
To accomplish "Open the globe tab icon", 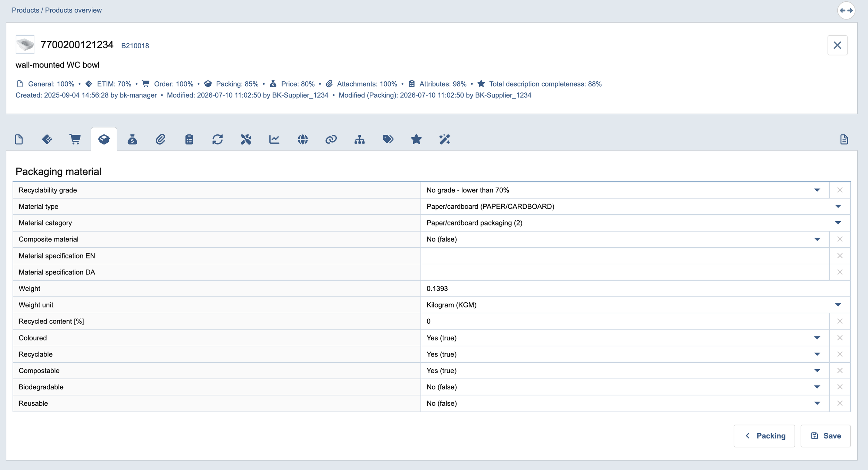I will click(x=303, y=139).
